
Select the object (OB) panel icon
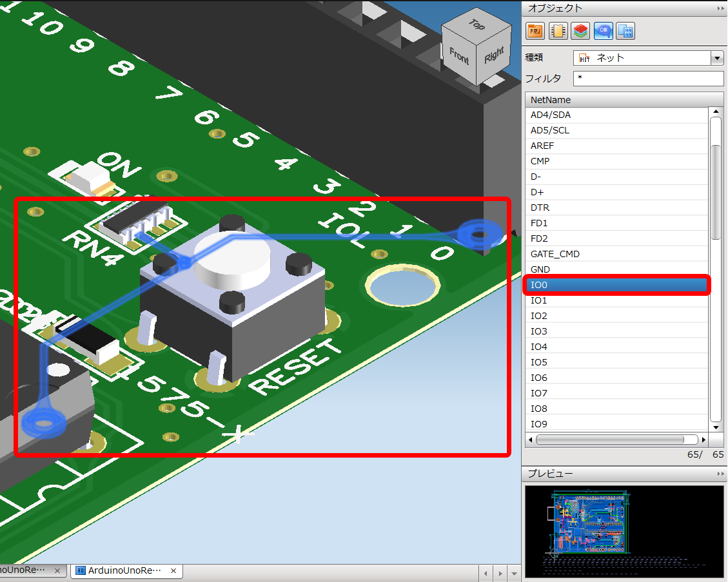click(603, 30)
